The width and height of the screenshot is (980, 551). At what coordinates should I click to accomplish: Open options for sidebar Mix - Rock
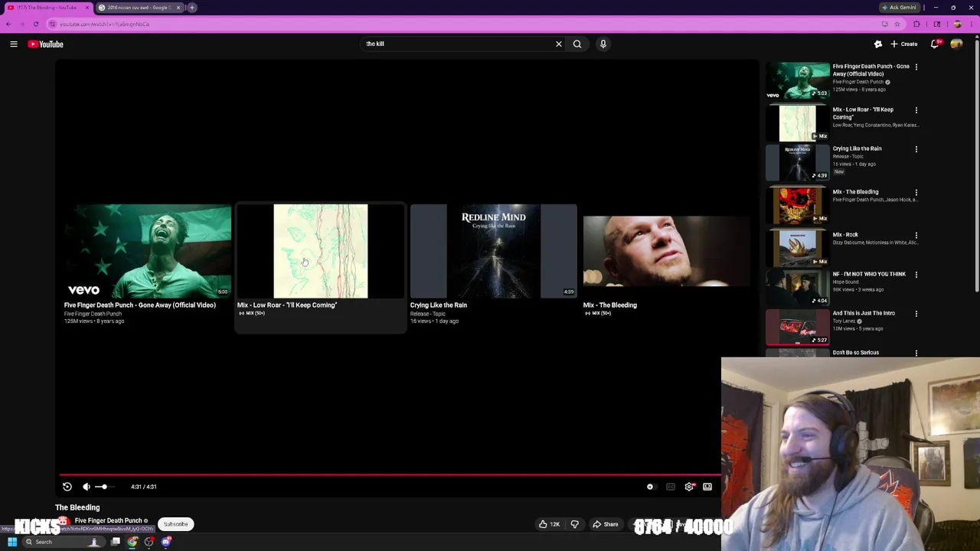point(916,236)
